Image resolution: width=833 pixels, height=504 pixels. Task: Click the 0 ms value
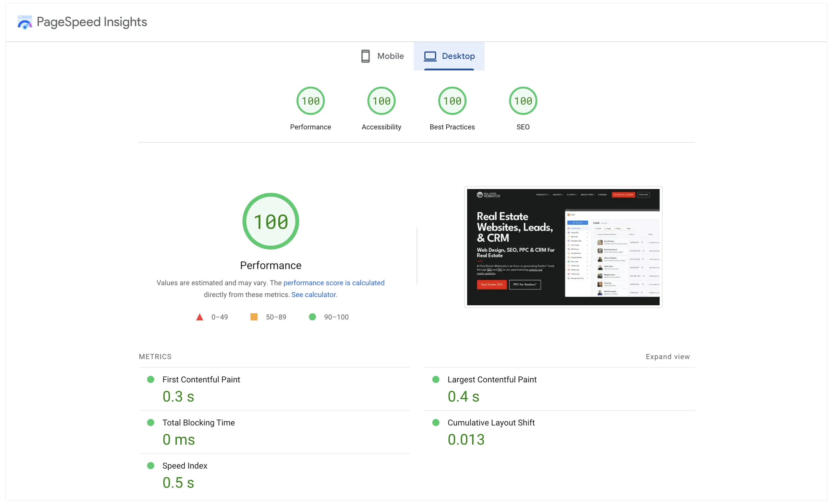179,440
